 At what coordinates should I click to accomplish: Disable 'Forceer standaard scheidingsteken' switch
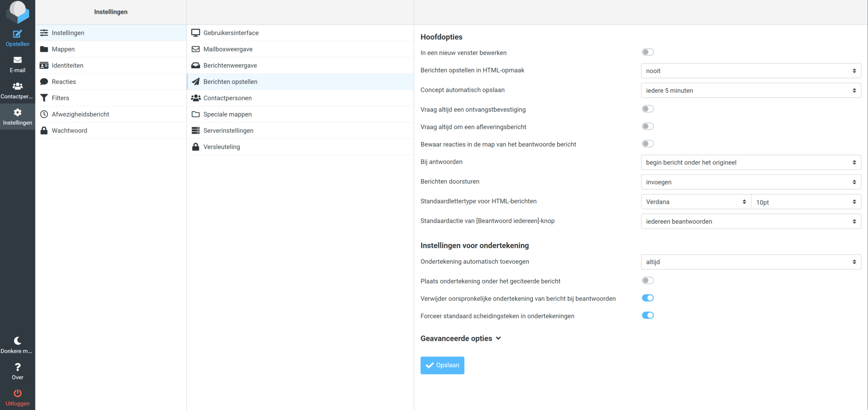(647, 315)
